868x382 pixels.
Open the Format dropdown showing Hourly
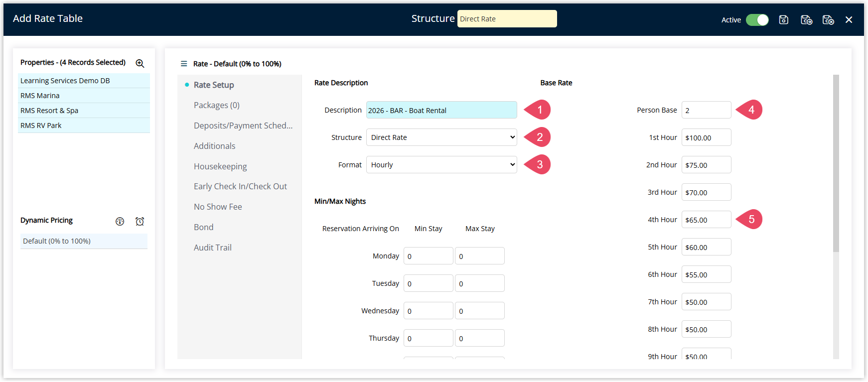[x=441, y=165]
